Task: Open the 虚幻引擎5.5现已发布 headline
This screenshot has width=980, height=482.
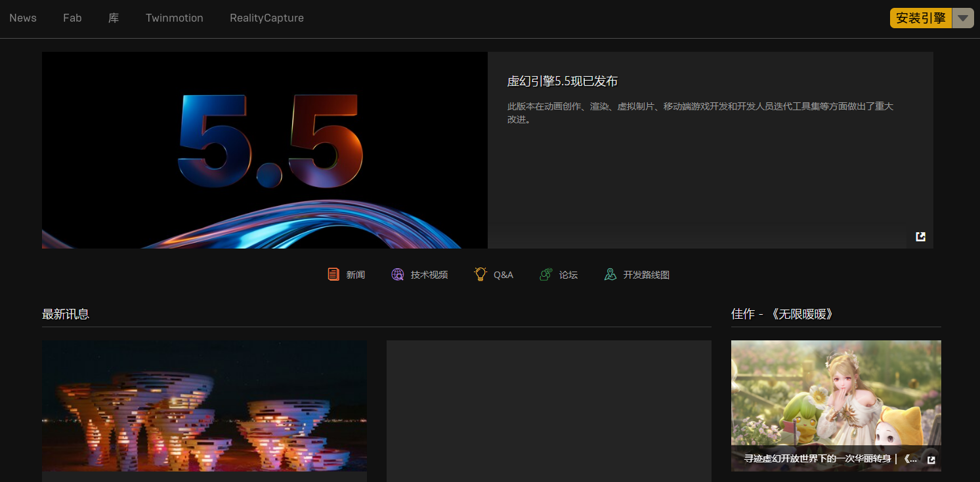Action: click(562, 81)
